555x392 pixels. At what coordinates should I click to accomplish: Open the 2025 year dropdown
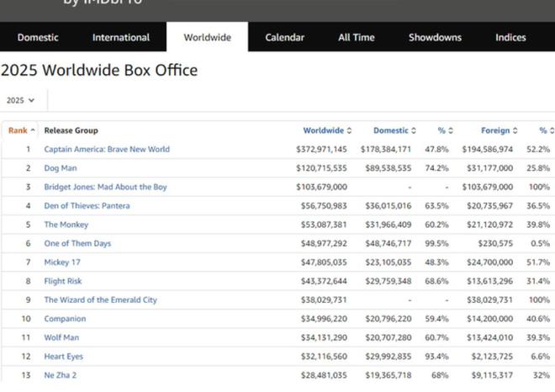[x=20, y=100]
